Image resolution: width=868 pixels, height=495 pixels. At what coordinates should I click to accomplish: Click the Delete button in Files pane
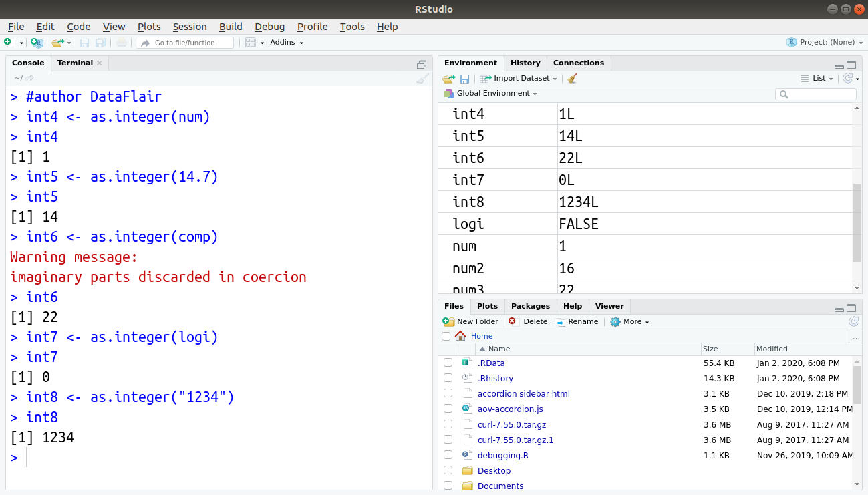click(528, 321)
